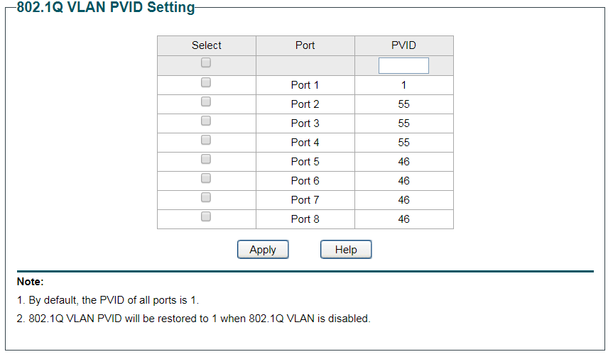Viewport: 613px width, 364px height.
Task: Click the Apply button
Action: (x=263, y=250)
